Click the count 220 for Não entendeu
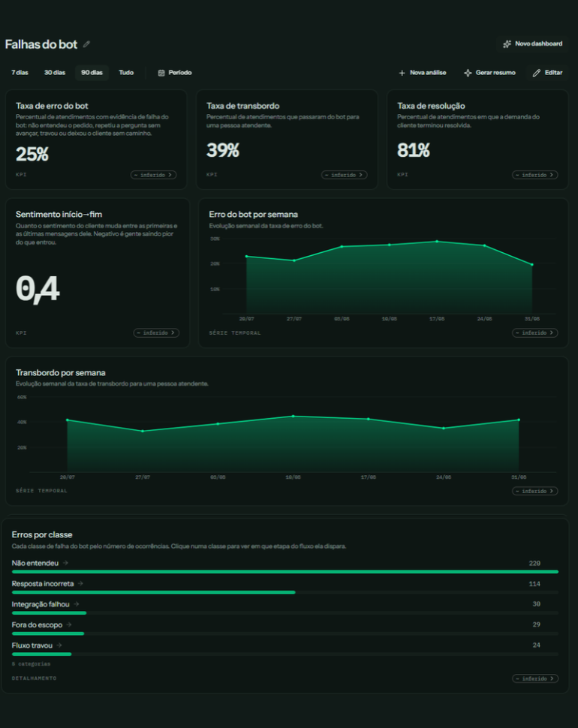The image size is (578, 728). pos(534,563)
